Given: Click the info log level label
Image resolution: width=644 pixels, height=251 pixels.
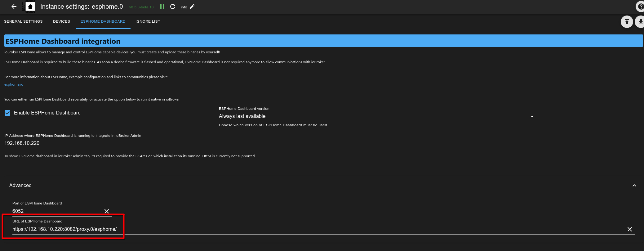Looking at the screenshot, I should [x=184, y=7].
